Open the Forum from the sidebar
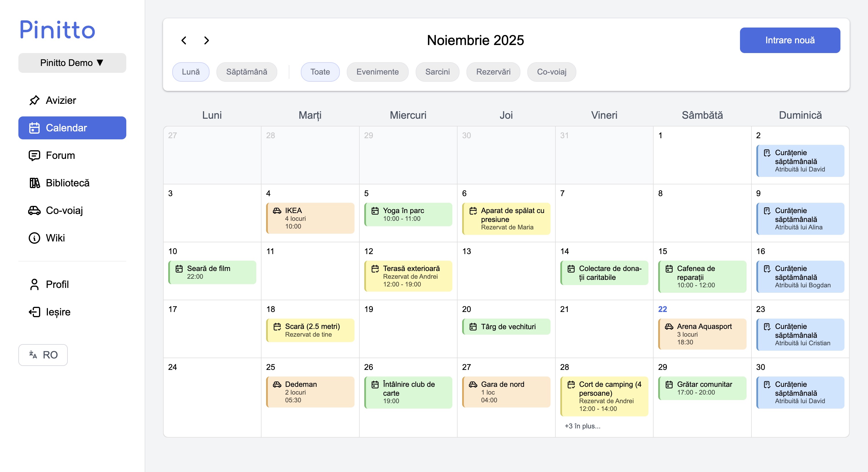Screen dimensions: 868x472 (x=60, y=155)
